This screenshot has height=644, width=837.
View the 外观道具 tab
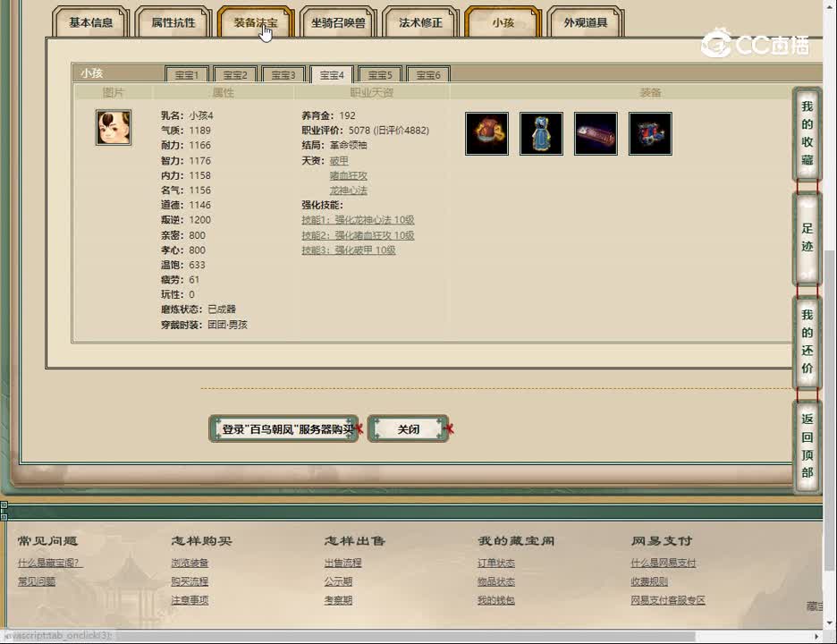click(x=586, y=21)
